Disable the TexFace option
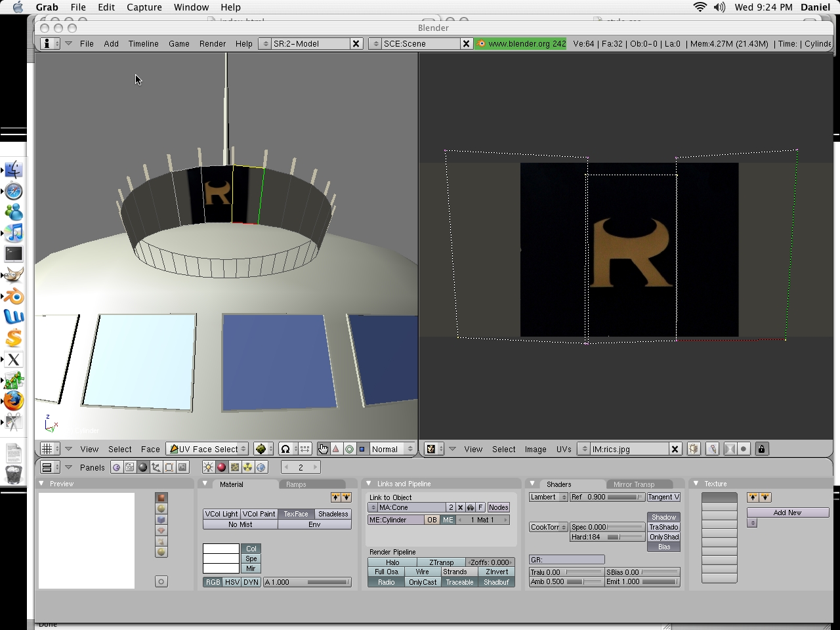This screenshot has width=840, height=630. [296, 514]
